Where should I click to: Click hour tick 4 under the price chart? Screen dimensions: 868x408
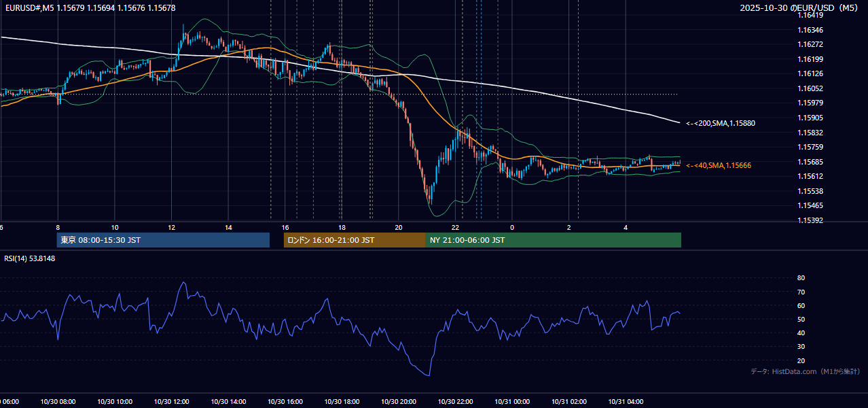[626, 227]
